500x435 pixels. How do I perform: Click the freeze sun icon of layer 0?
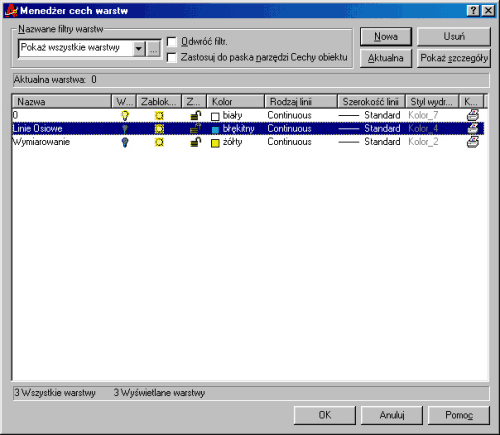[x=159, y=116]
